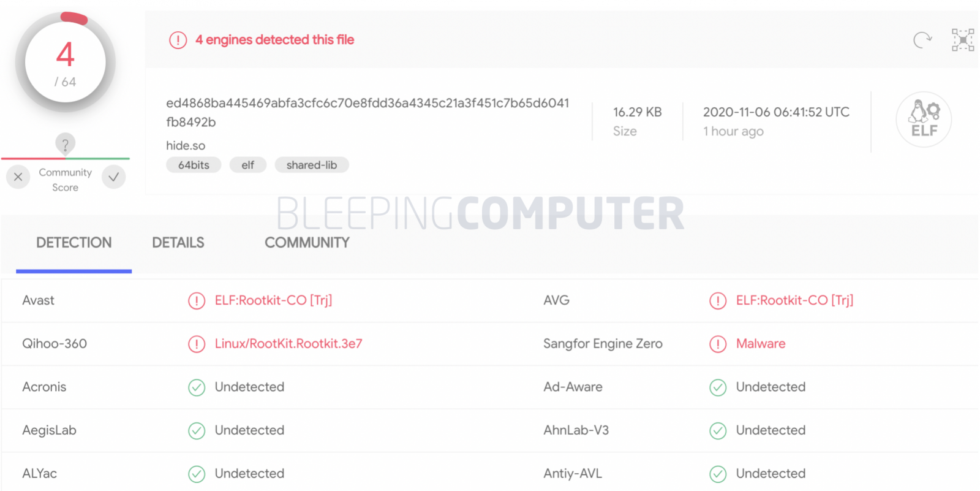
Task: Click the alert icon beside engines detected
Action: coord(178,40)
